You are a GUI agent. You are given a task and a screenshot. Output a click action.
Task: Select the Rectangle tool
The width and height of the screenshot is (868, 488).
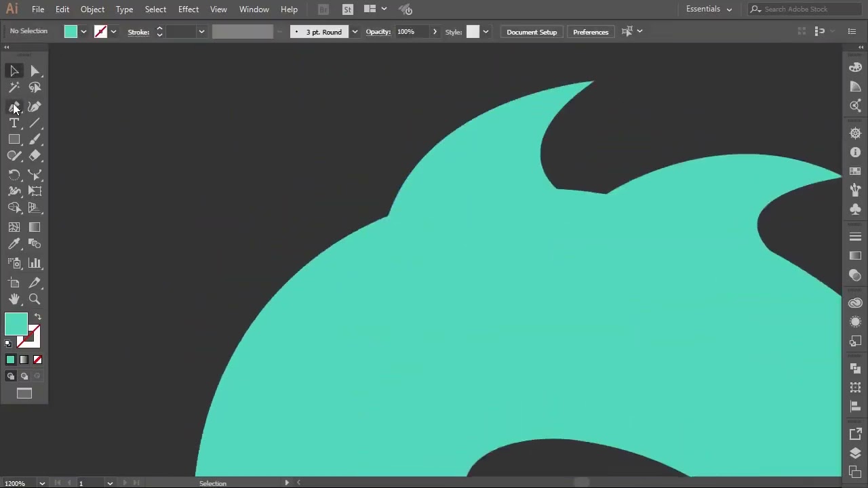pos(14,140)
